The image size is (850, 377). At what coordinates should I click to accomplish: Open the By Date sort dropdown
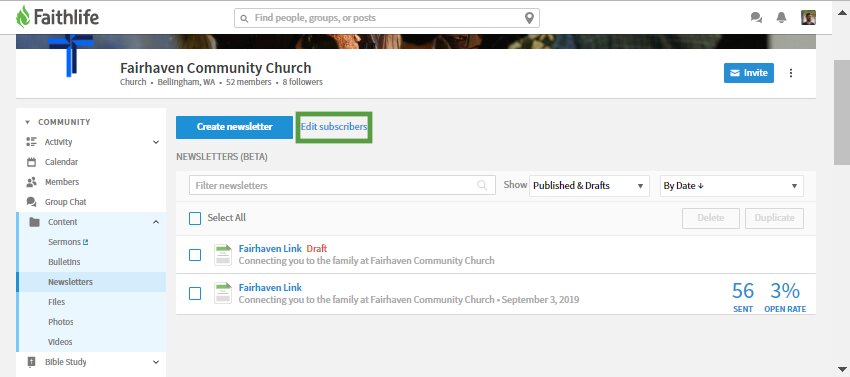[x=731, y=186]
